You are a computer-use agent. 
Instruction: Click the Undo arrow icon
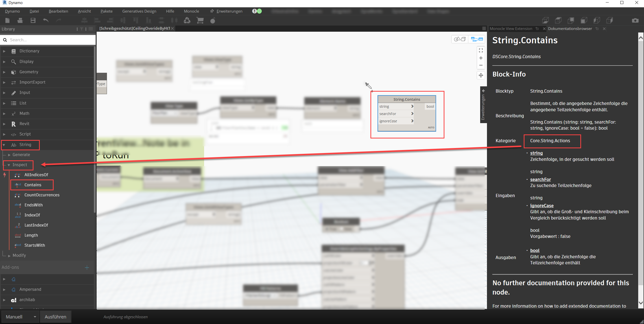46,20
